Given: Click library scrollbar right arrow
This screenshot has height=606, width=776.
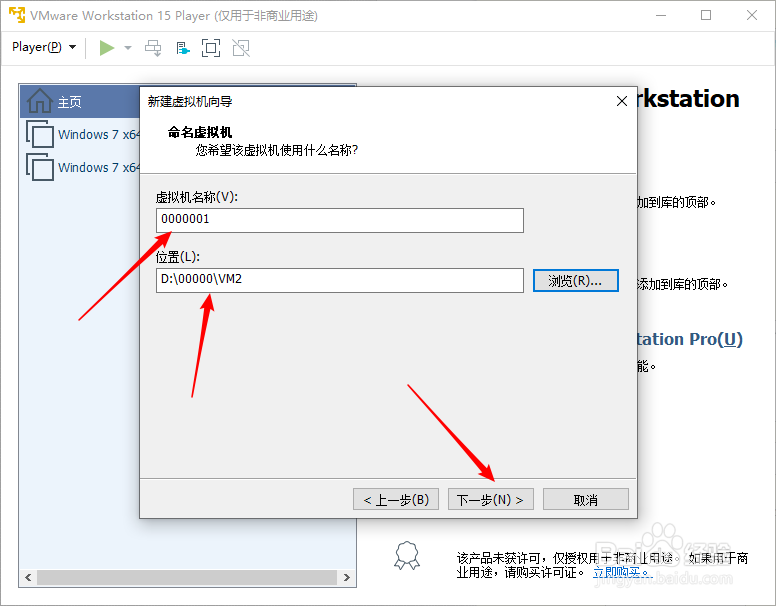Looking at the screenshot, I should [346, 577].
